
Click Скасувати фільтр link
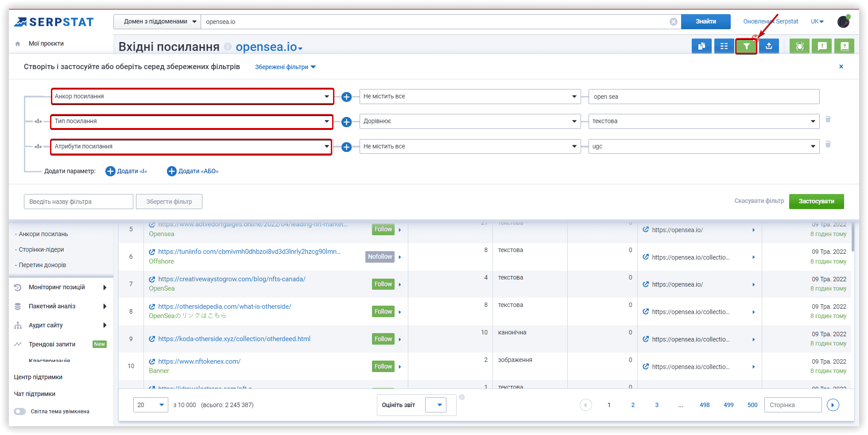[x=759, y=201]
